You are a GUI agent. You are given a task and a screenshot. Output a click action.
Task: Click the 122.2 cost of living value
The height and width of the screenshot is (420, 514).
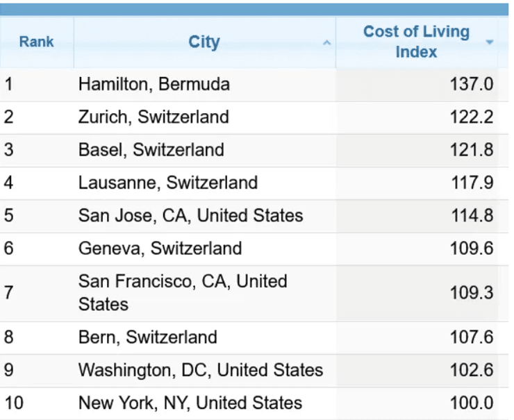click(471, 117)
